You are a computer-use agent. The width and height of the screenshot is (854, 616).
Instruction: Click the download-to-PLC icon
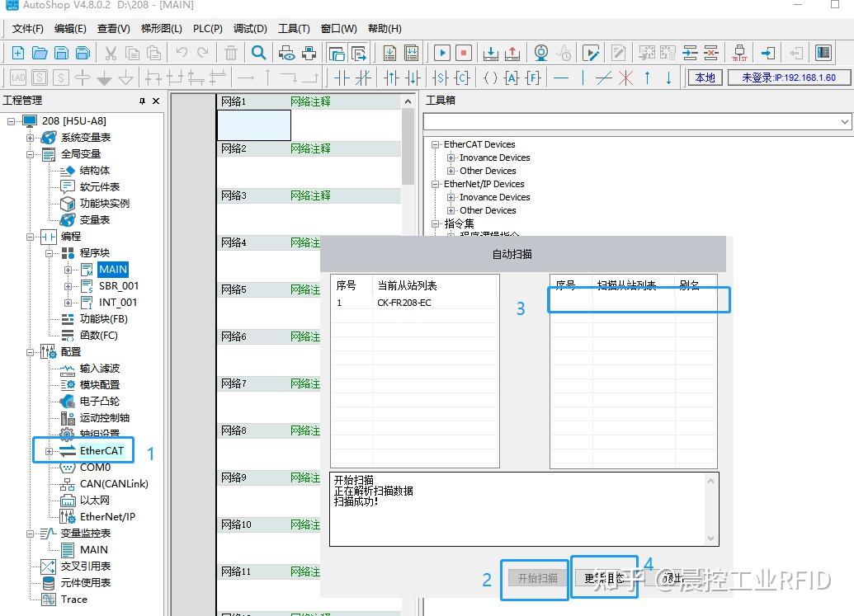click(x=490, y=53)
